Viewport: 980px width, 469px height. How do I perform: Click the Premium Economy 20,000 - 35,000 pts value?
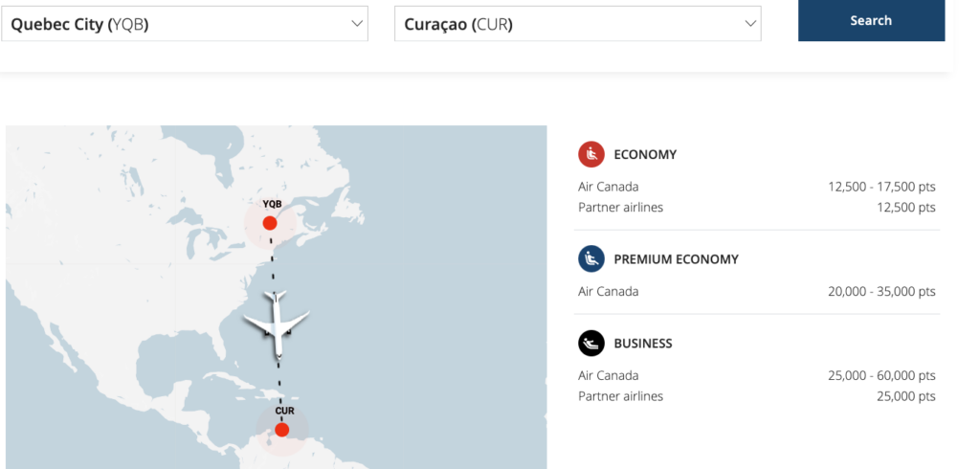(x=881, y=291)
